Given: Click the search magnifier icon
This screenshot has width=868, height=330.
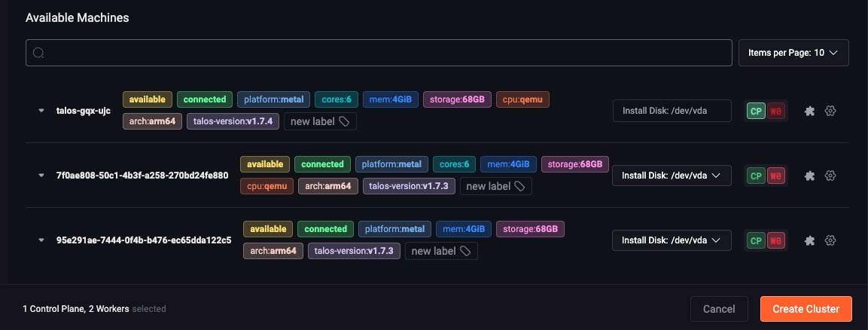Looking at the screenshot, I should (x=38, y=53).
